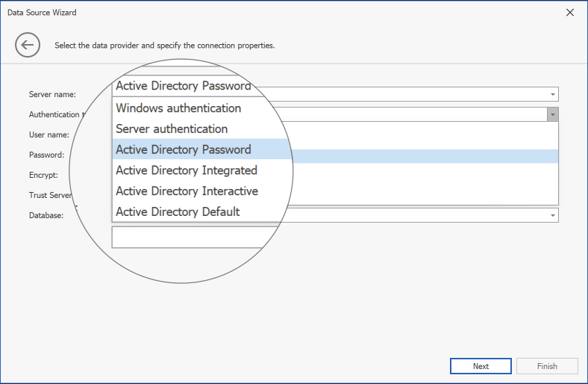Click inside the Server name field
The width and height of the screenshot is (588, 384).
click(x=418, y=95)
